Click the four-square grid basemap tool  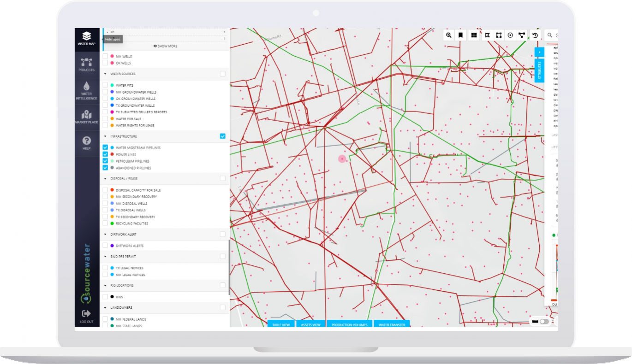point(474,35)
